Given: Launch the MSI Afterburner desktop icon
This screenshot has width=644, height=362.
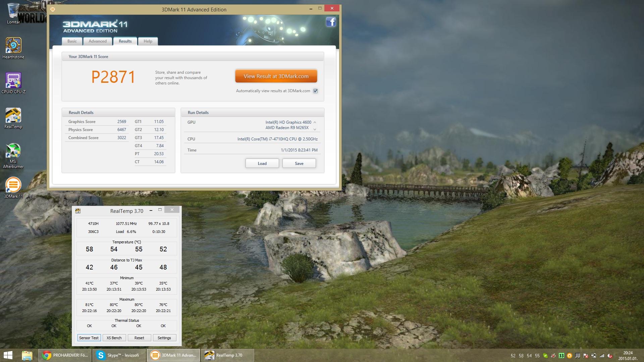Looking at the screenshot, I should pyautogui.click(x=13, y=151).
